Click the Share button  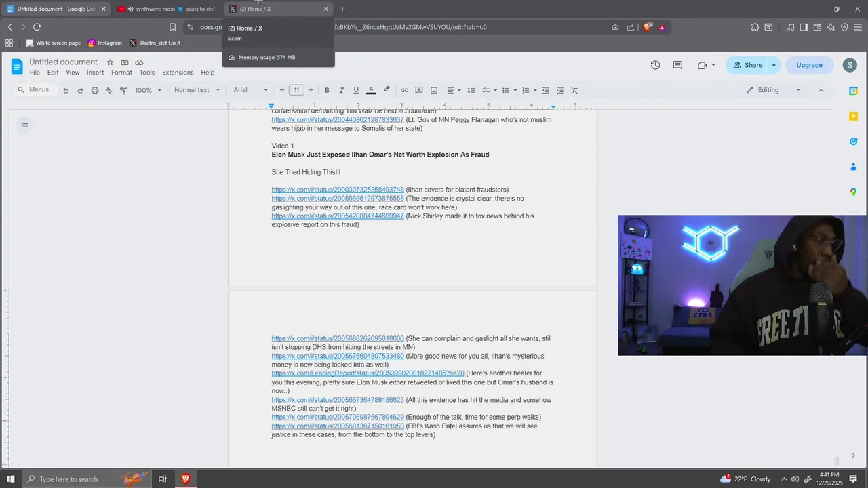pyautogui.click(x=747, y=65)
